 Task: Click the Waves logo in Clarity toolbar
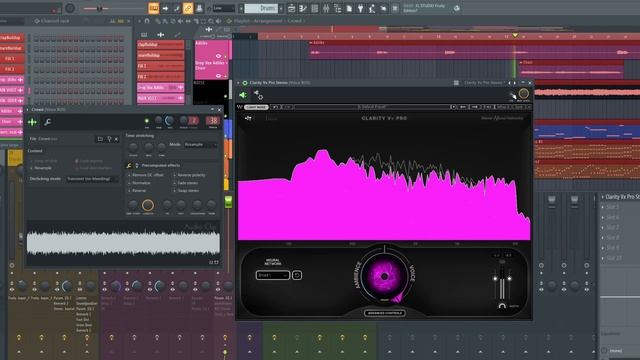(240, 107)
